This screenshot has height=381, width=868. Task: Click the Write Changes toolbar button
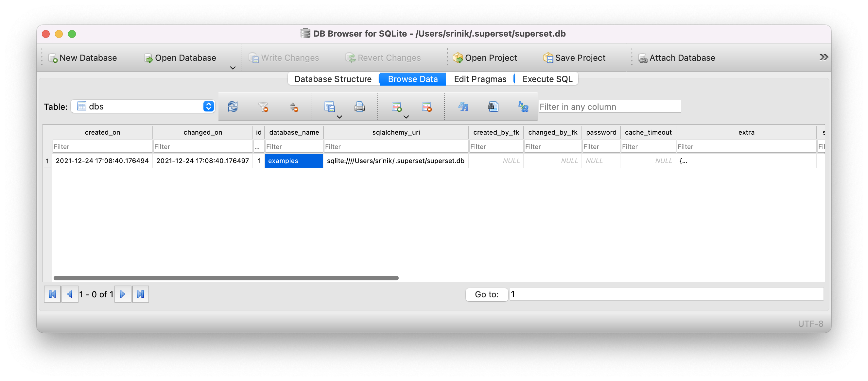[x=284, y=58]
